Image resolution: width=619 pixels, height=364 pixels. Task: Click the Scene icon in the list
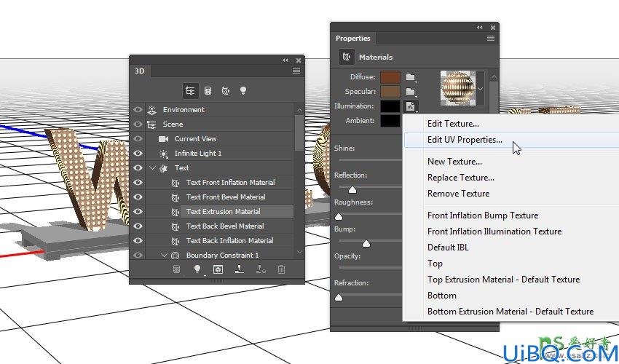[152, 124]
